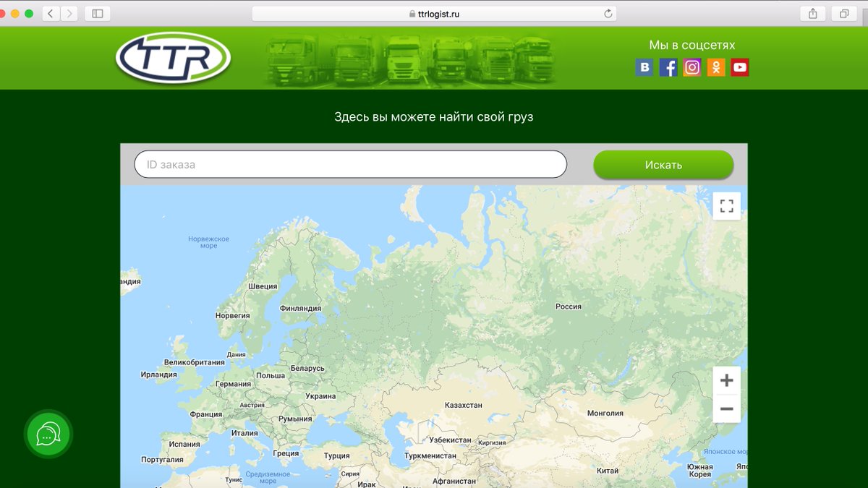Screen dimensions: 868x488
Task: Click the Мы в соцсетях heading
Action: point(692,45)
